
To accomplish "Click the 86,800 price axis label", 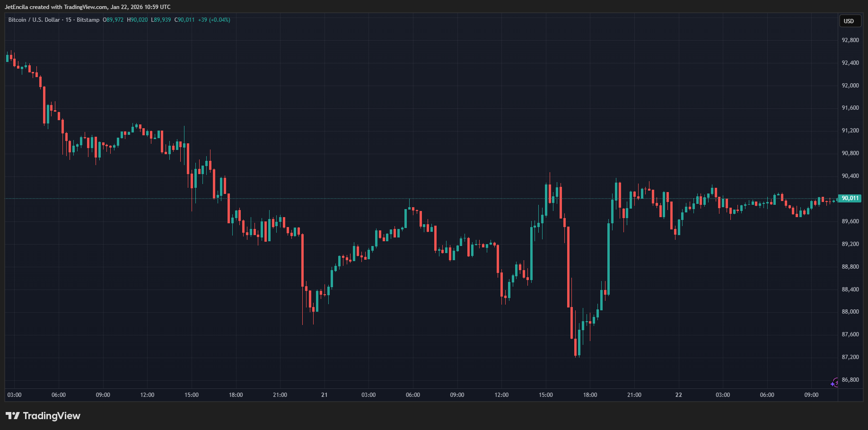I will point(850,380).
